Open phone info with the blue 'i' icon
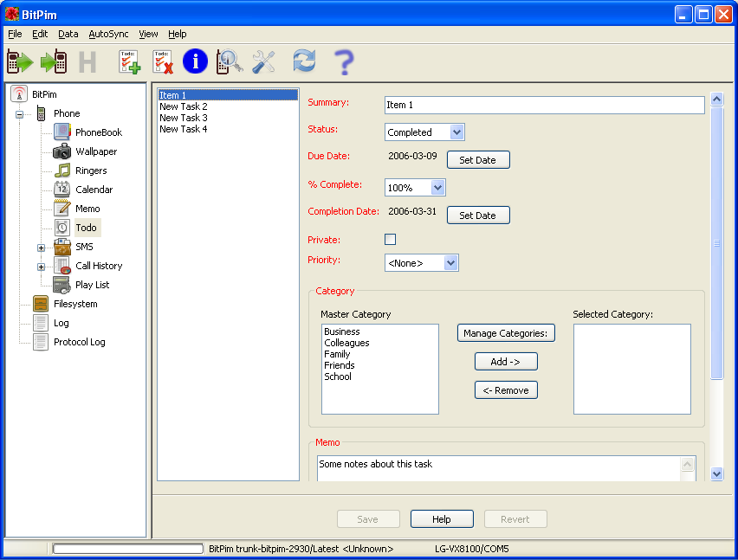 (x=196, y=61)
